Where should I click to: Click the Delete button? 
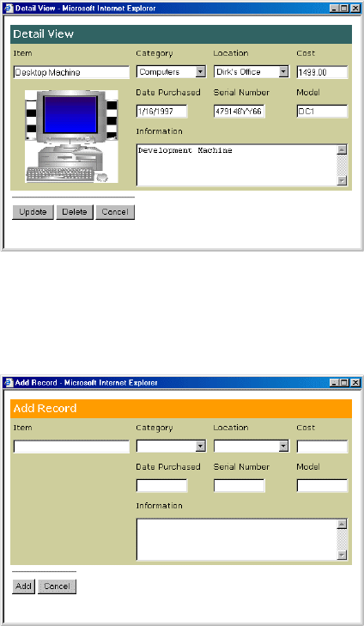(75, 212)
